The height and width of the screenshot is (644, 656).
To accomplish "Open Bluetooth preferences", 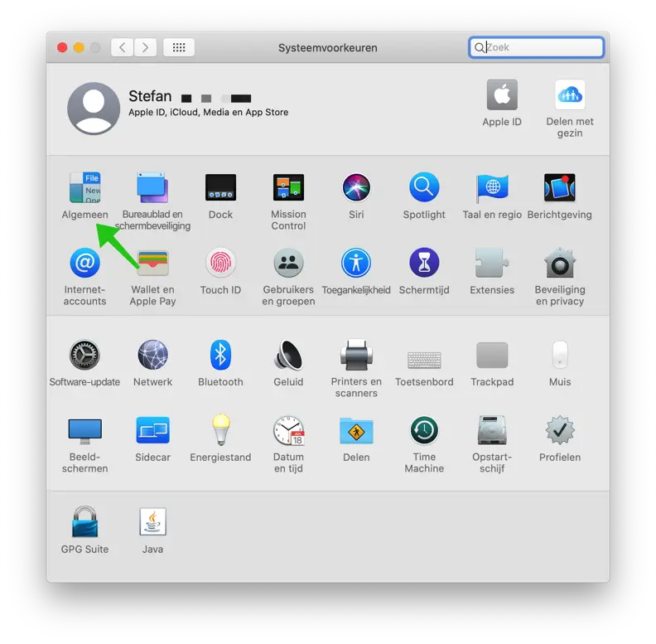I will click(x=220, y=355).
